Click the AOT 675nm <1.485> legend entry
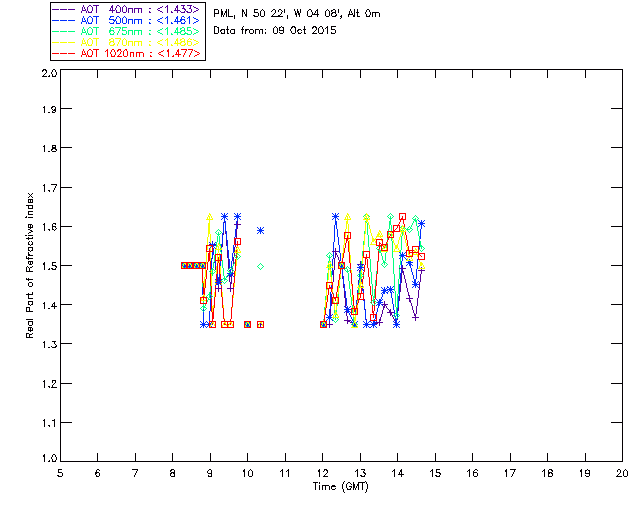The image size is (640, 512). click(x=126, y=31)
